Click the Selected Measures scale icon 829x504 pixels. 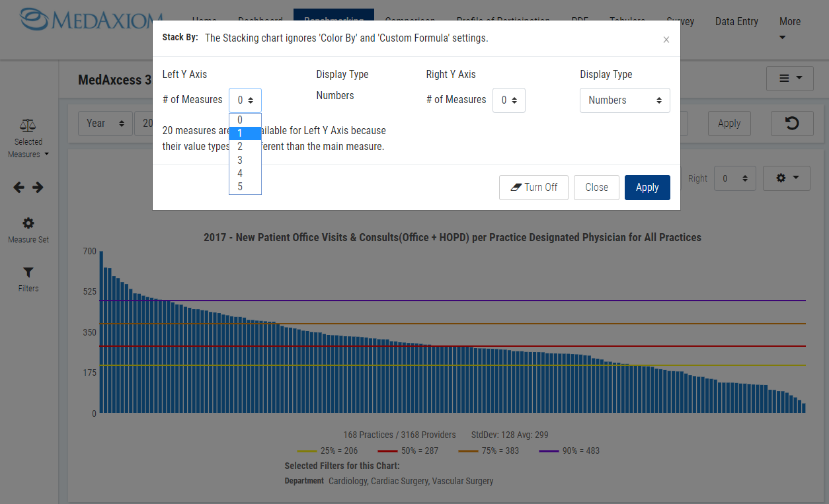28,125
